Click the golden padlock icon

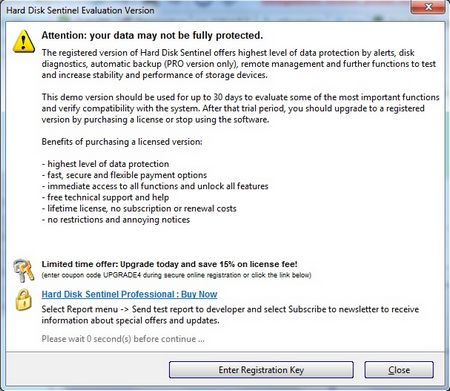pyautogui.click(x=23, y=300)
